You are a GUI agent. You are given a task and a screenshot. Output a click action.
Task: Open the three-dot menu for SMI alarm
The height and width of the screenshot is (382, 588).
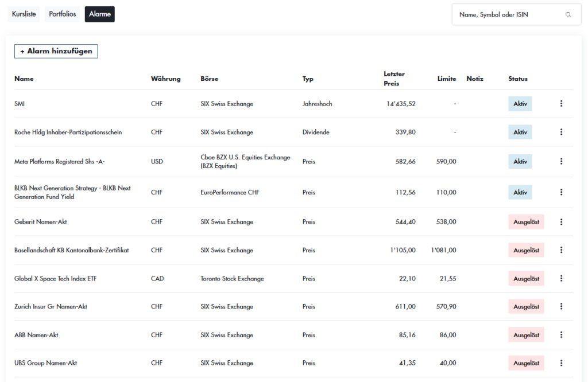[561, 103]
